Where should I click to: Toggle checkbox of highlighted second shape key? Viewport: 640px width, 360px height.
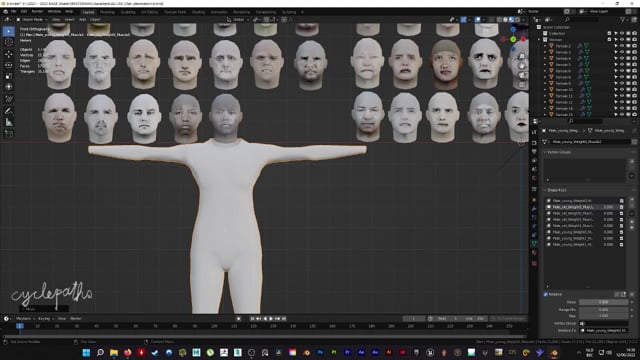coord(622,207)
